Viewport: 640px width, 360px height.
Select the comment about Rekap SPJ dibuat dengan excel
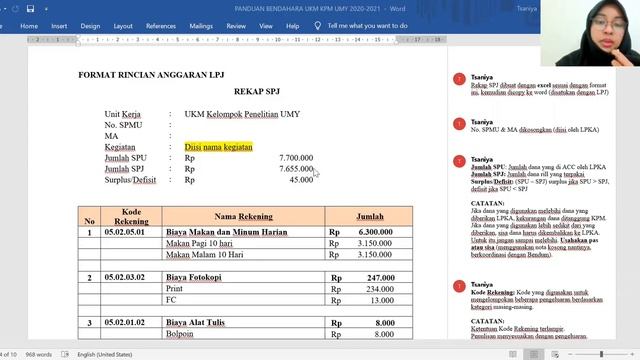click(540, 89)
